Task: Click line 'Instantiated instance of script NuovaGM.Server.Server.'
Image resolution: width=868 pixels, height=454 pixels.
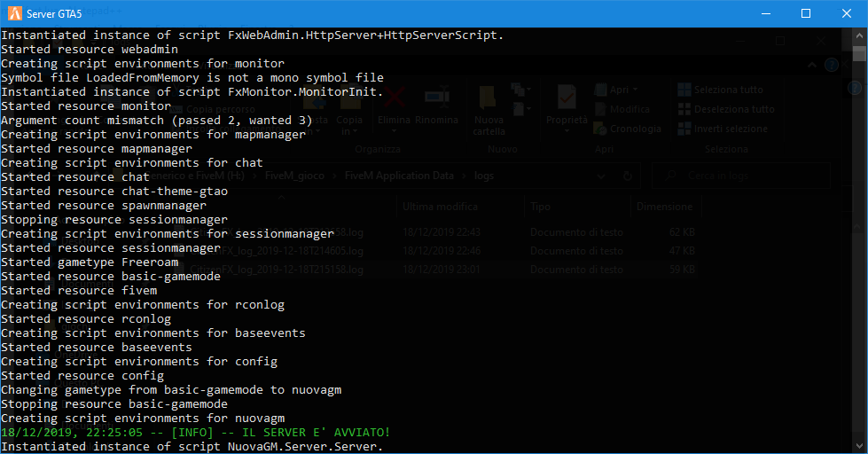Action: coord(192,447)
